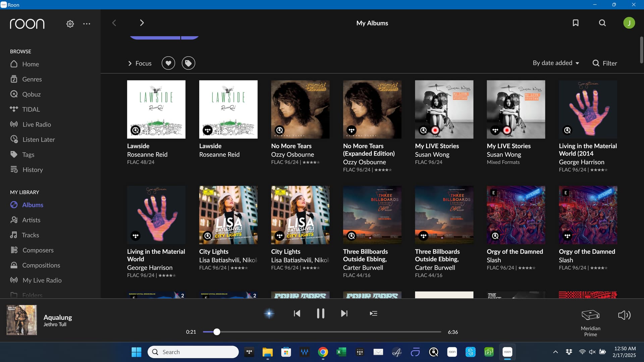The height and width of the screenshot is (362, 644).
Task: Open the Windows Start menu
Action: (136, 352)
